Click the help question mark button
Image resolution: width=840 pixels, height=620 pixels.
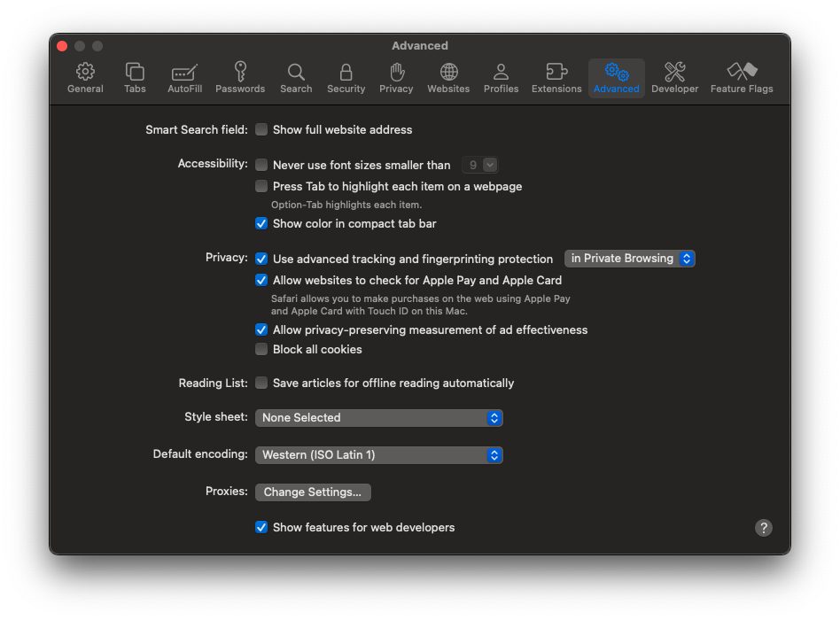(764, 528)
